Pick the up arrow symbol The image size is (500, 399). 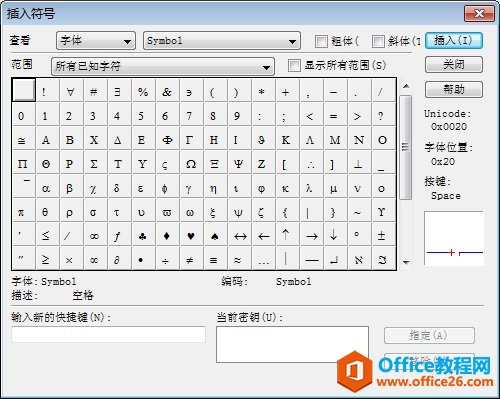(x=287, y=236)
